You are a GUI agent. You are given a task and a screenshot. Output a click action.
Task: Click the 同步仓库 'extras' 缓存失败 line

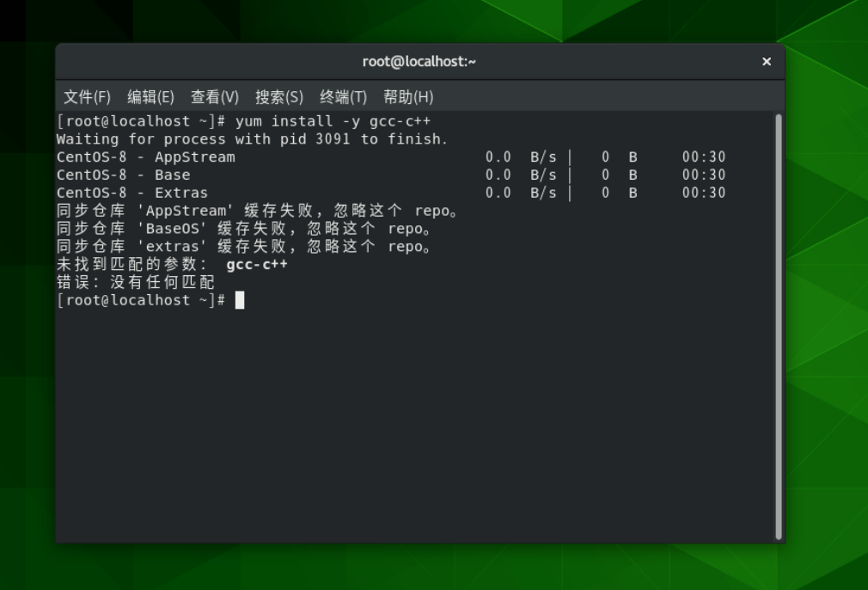(243, 247)
